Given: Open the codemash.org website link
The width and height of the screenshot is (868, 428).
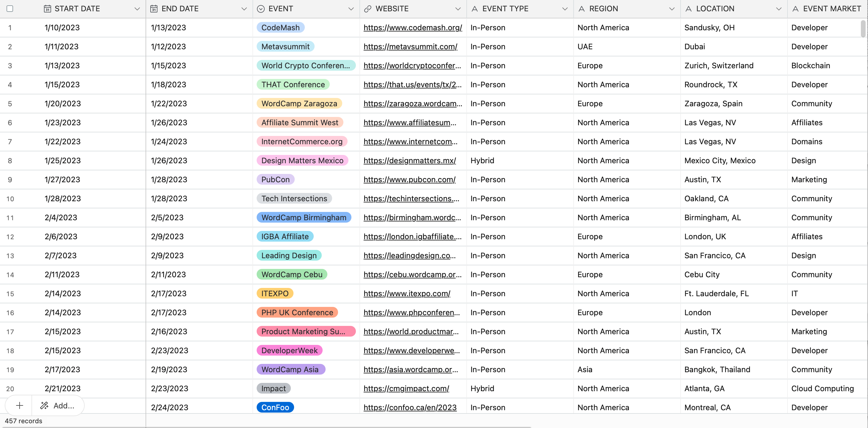Looking at the screenshot, I should (413, 28).
